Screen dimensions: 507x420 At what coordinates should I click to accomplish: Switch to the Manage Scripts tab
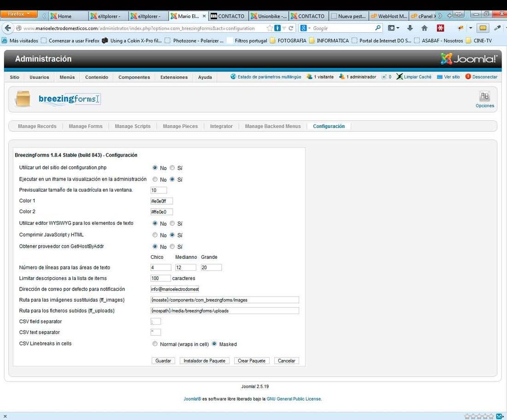tap(133, 126)
